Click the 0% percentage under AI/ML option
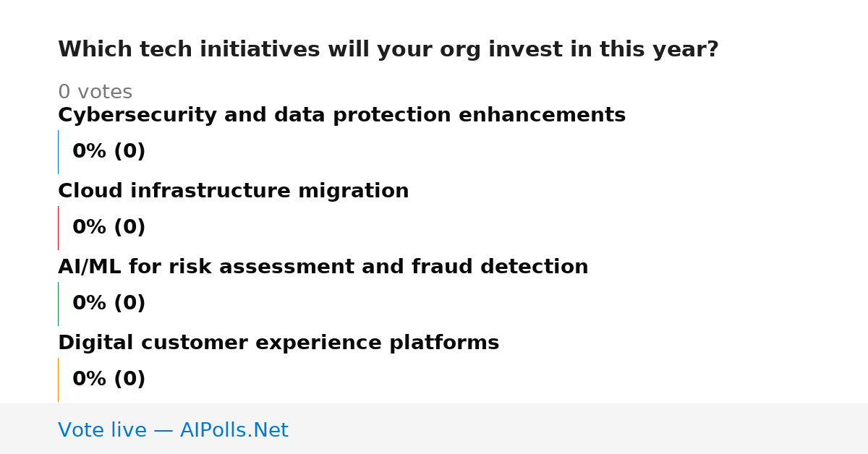The image size is (868, 454). (90, 304)
